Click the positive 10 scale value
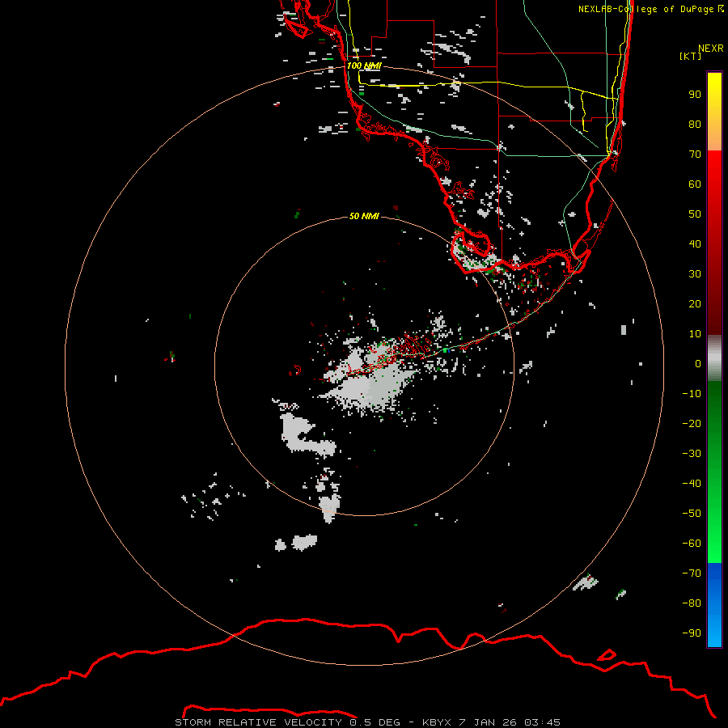 tap(695, 334)
